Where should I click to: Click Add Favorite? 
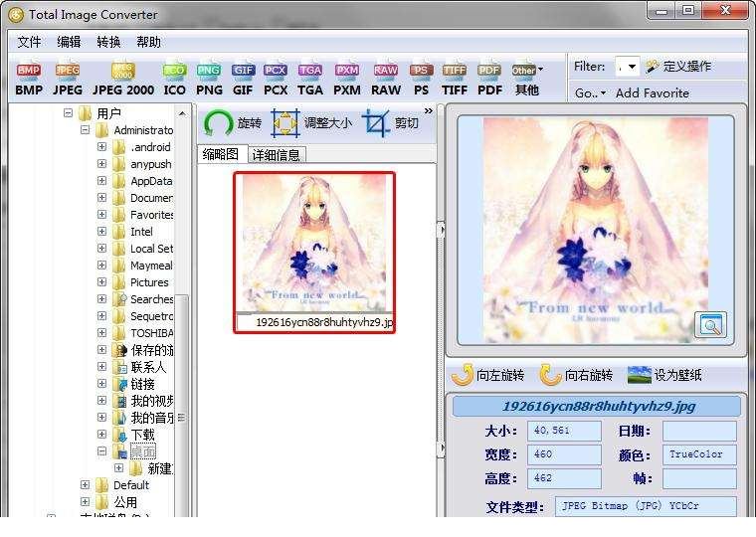pyautogui.click(x=653, y=93)
